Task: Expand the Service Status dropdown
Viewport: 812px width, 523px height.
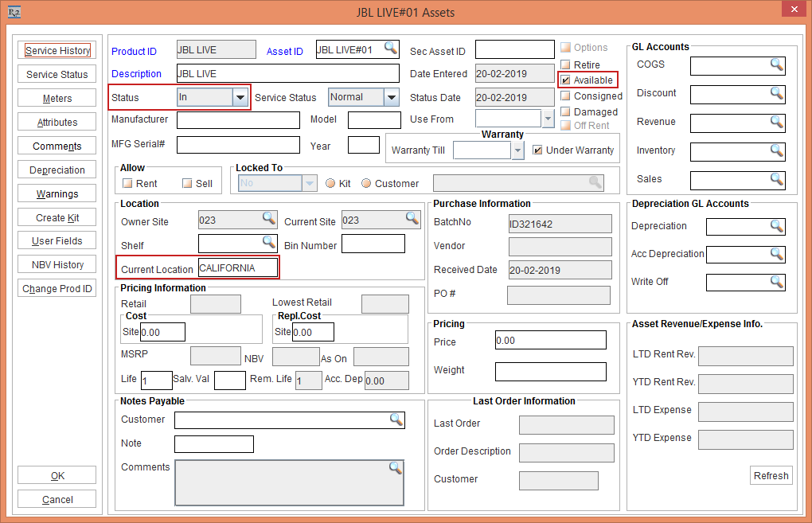Action: click(392, 97)
